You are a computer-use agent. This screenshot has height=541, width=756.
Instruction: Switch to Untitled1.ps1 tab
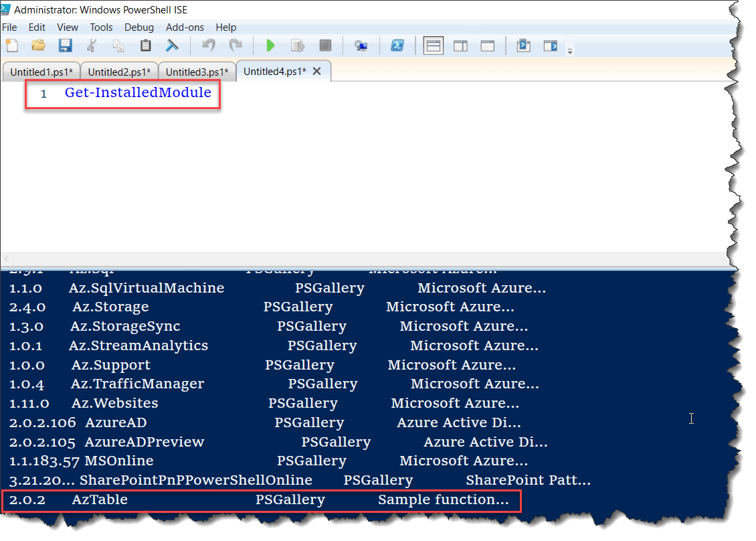tap(41, 72)
